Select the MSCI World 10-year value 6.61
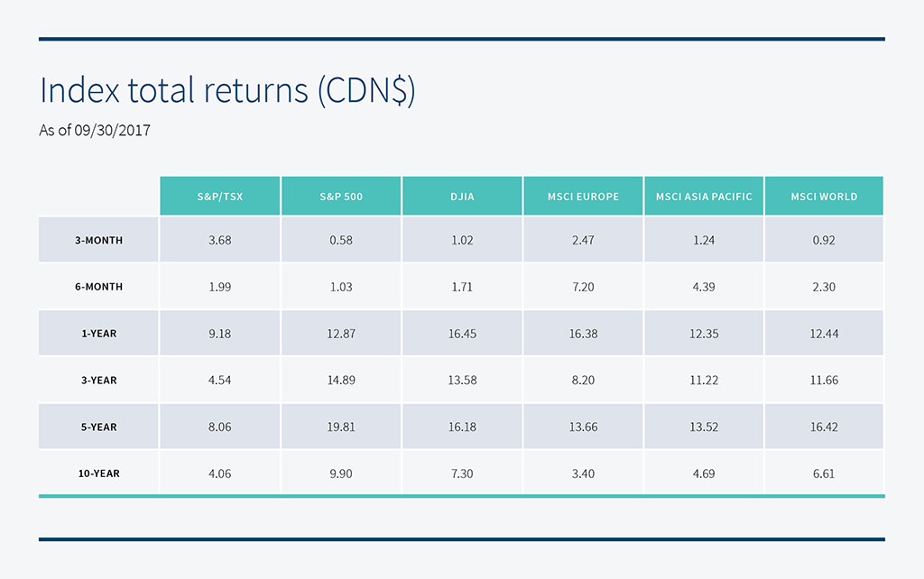Image resolution: width=924 pixels, height=579 pixels. click(824, 473)
